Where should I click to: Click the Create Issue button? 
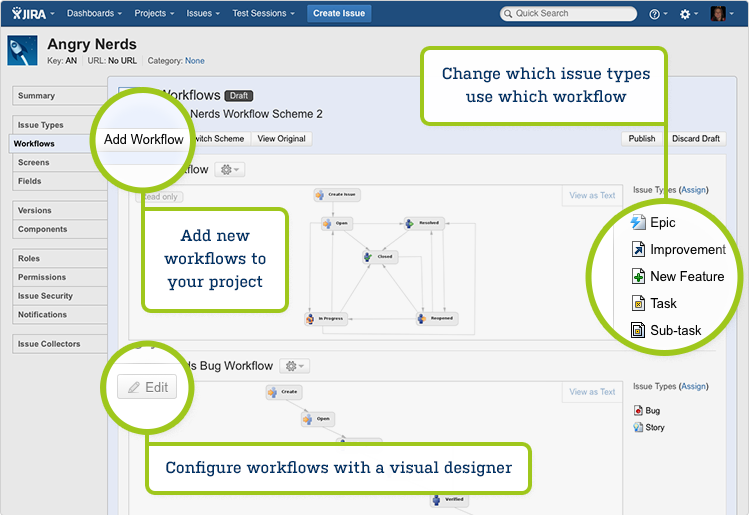coord(339,13)
